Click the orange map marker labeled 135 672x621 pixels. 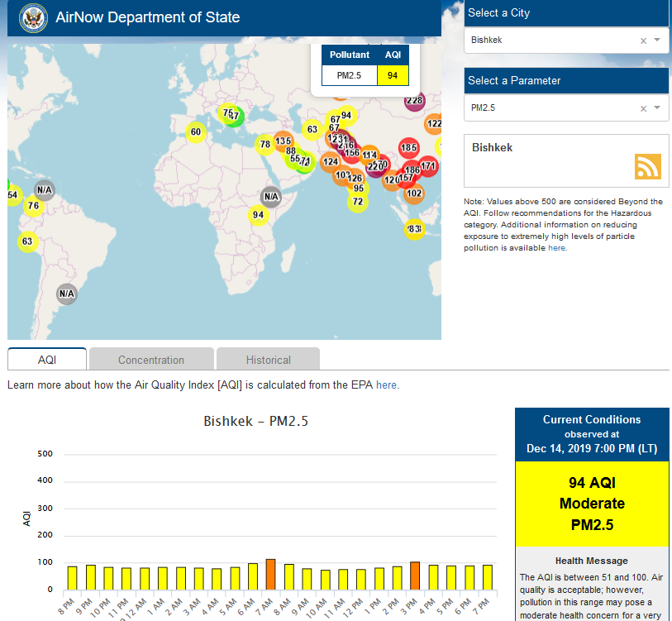(x=284, y=141)
